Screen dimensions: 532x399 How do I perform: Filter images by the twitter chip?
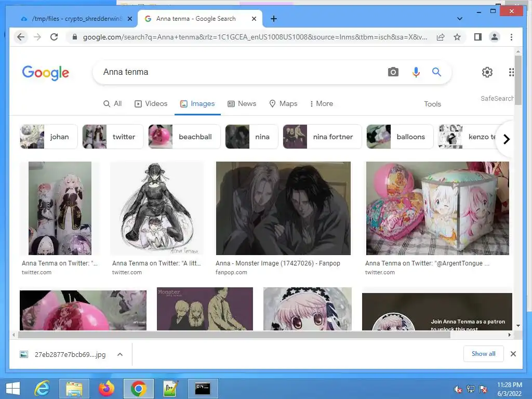pyautogui.click(x=113, y=137)
